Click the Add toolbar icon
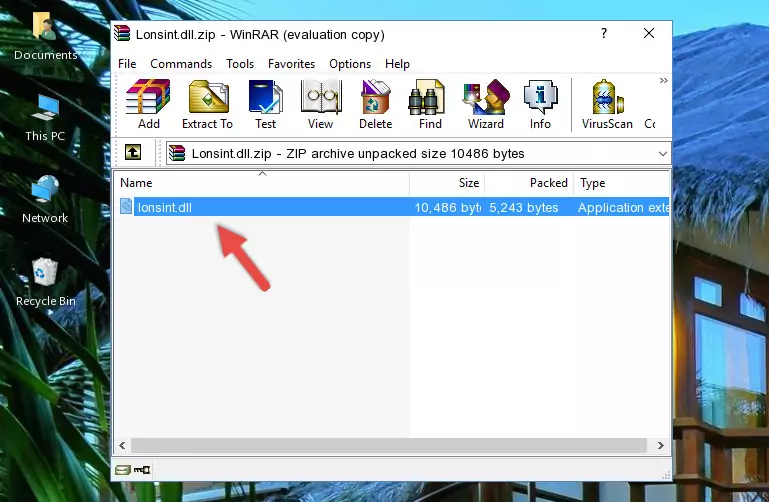The image size is (769, 502). pyautogui.click(x=148, y=104)
